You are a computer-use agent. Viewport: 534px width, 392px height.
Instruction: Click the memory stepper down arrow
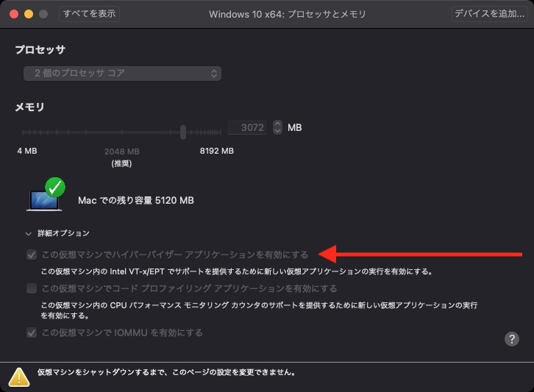(277, 131)
